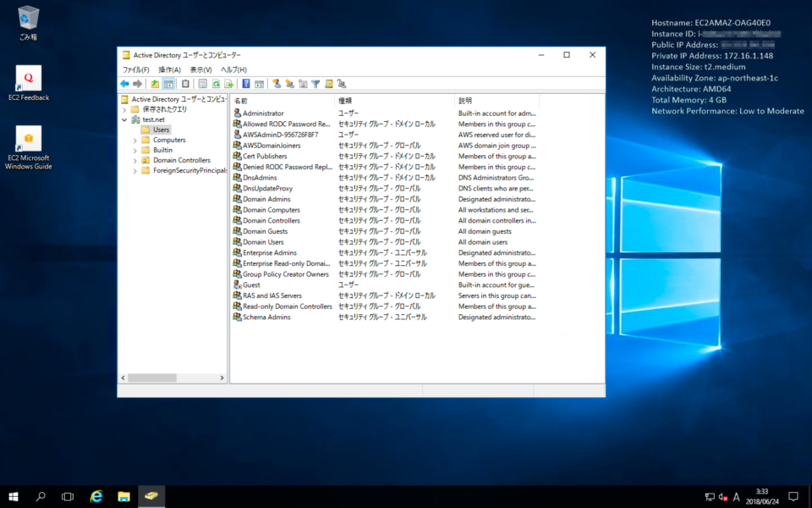Click the Find Objects in Directory icon

coord(329,84)
